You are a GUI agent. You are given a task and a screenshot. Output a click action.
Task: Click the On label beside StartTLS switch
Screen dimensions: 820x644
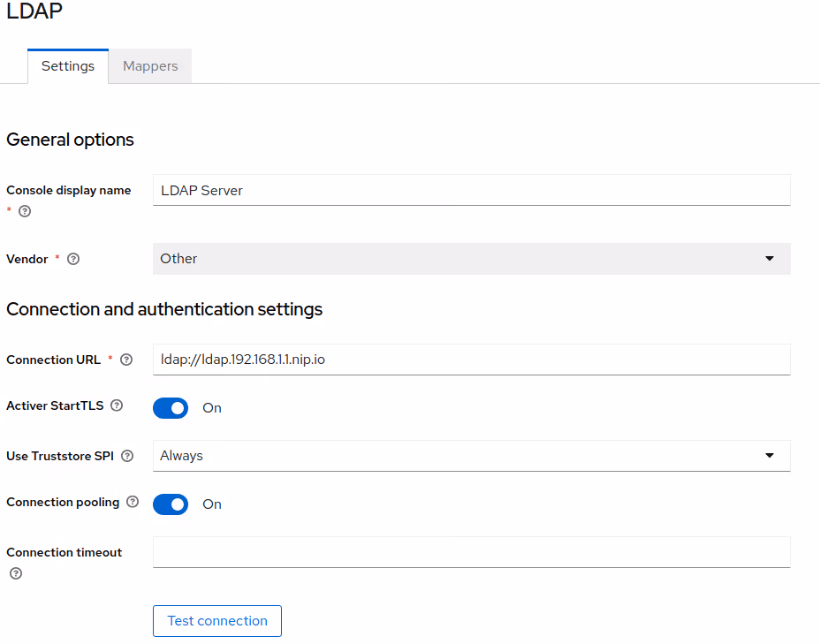212,408
